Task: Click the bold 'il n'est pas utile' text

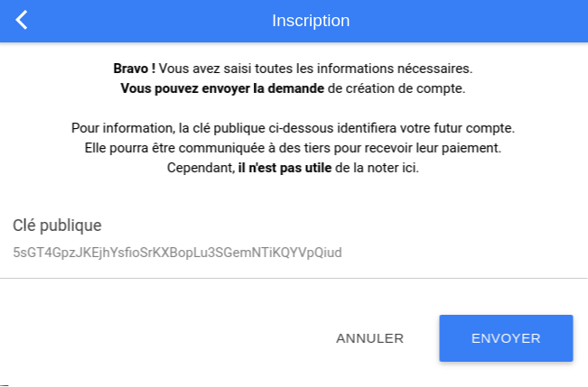Action: [x=285, y=168]
